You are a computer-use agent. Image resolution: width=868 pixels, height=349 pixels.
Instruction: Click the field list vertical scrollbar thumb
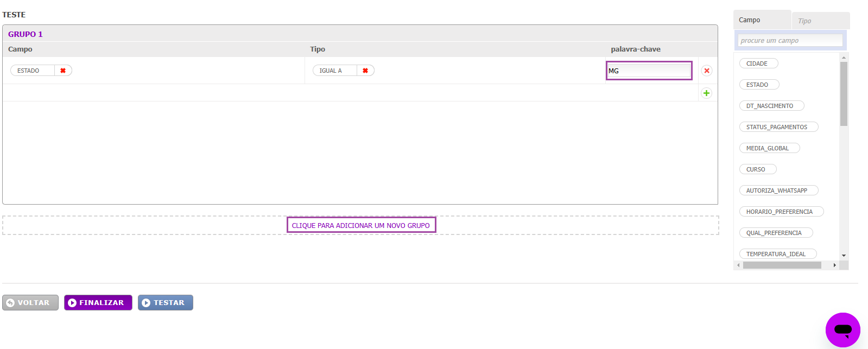(x=844, y=94)
